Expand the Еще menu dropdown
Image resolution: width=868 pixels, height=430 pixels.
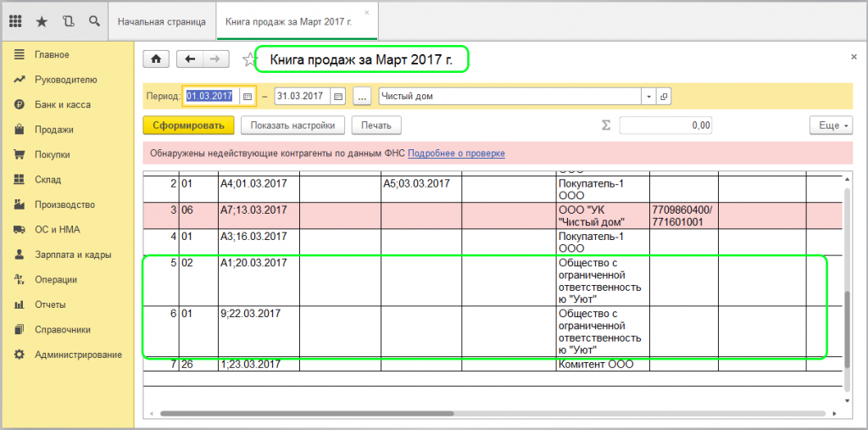coord(831,126)
